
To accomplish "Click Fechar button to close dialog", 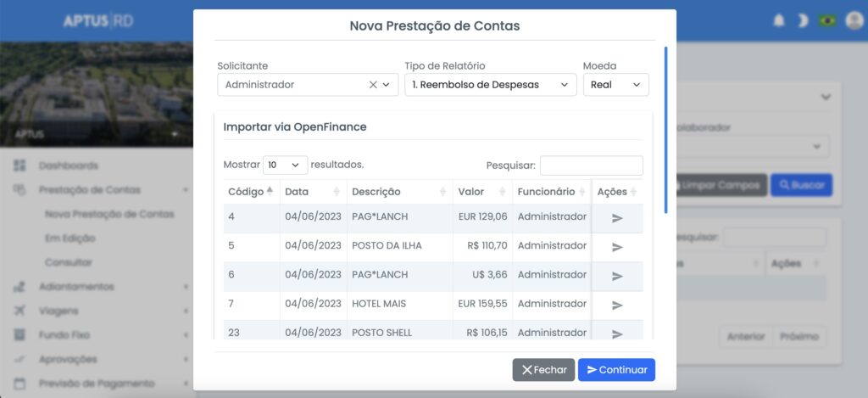I will click(543, 370).
